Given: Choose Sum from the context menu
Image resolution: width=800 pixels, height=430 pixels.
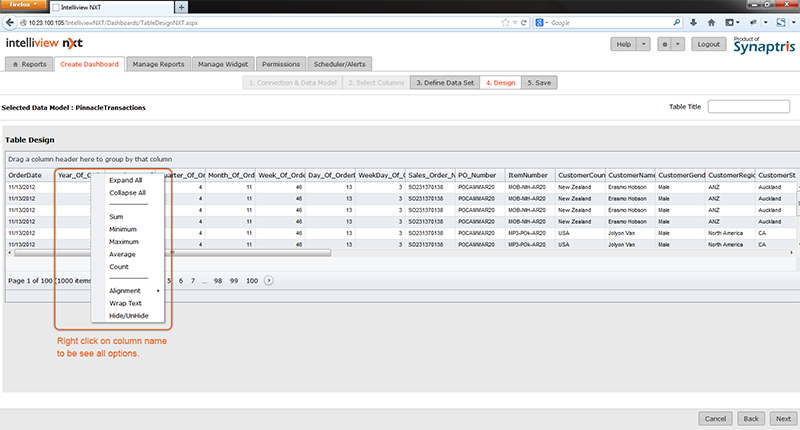Looking at the screenshot, I should click(117, 216).
